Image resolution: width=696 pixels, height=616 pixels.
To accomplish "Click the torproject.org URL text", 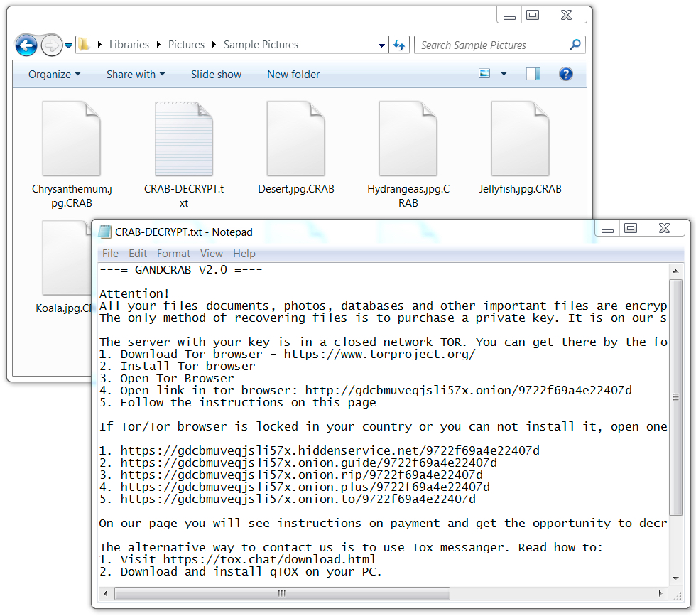I will 379,355.
